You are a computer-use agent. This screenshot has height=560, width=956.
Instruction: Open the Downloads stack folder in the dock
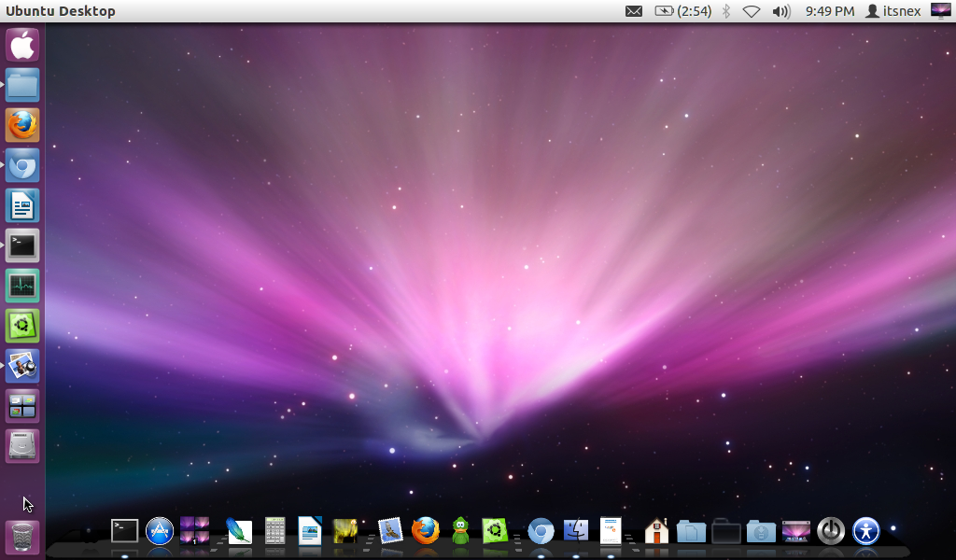760,532
